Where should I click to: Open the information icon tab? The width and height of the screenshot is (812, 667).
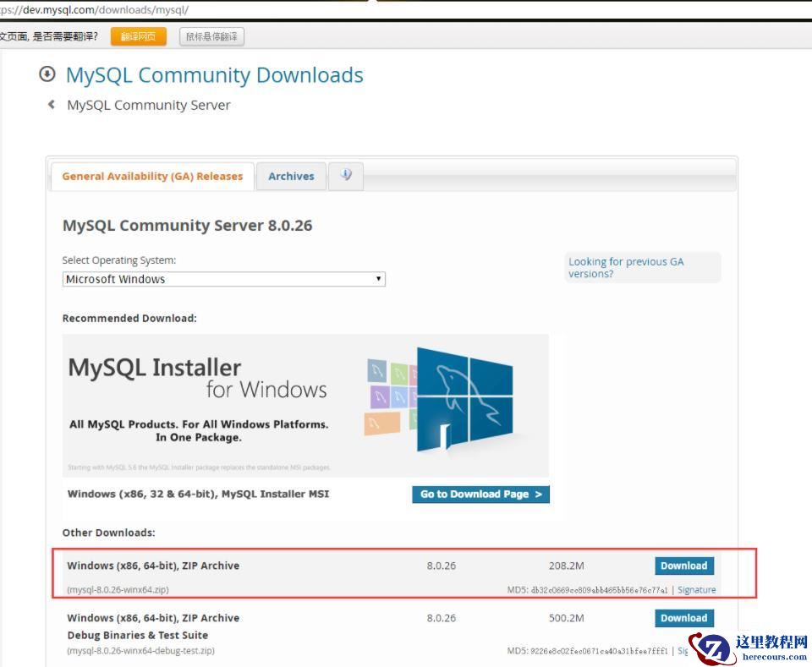click(x=346, y=176)
